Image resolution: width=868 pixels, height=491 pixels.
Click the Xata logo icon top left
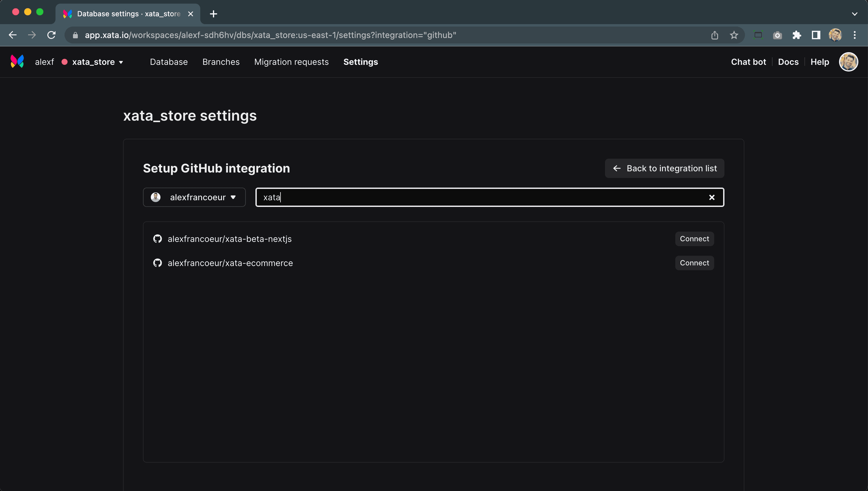17,62
